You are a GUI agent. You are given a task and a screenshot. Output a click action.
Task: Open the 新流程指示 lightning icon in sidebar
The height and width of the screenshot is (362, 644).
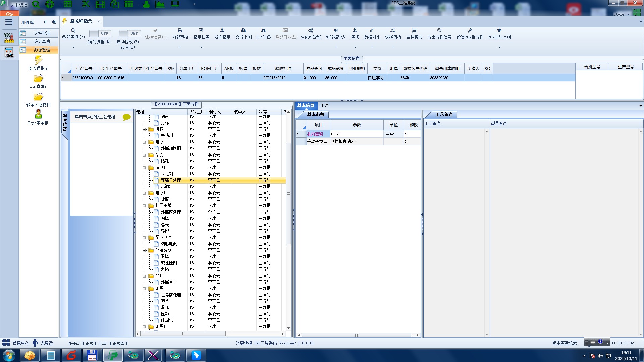tap(38, 60)
